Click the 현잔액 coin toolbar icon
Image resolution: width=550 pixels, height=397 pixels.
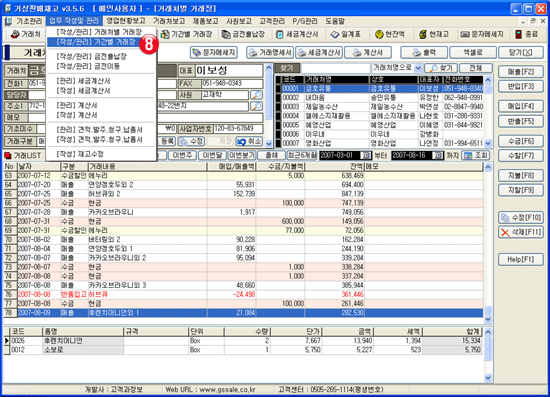tap(379, 34)
